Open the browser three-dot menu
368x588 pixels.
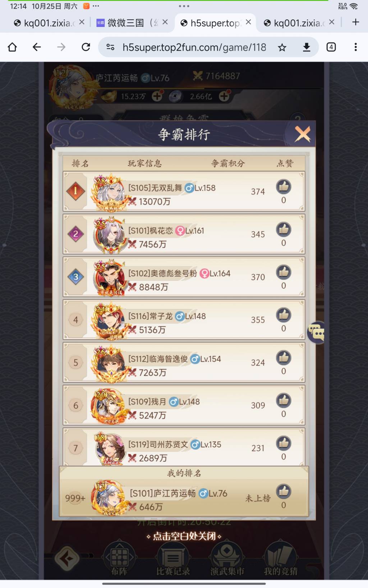[x=355, y=47]
